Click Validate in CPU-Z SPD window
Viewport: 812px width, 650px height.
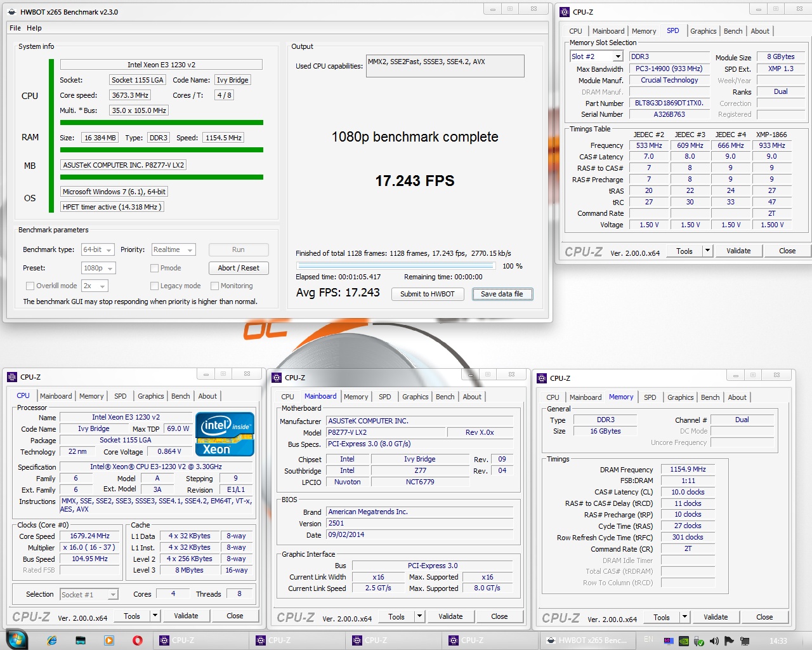click(x=738, y=251)
